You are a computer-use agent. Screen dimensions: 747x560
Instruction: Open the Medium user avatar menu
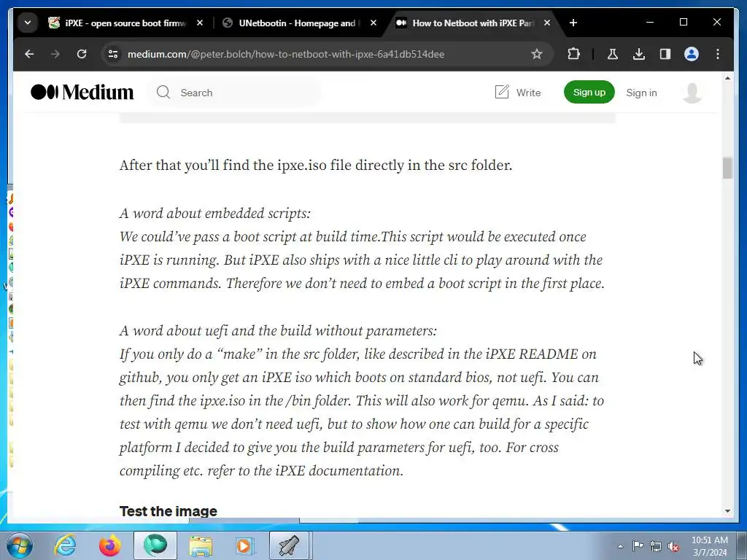[x=692, y=93]
